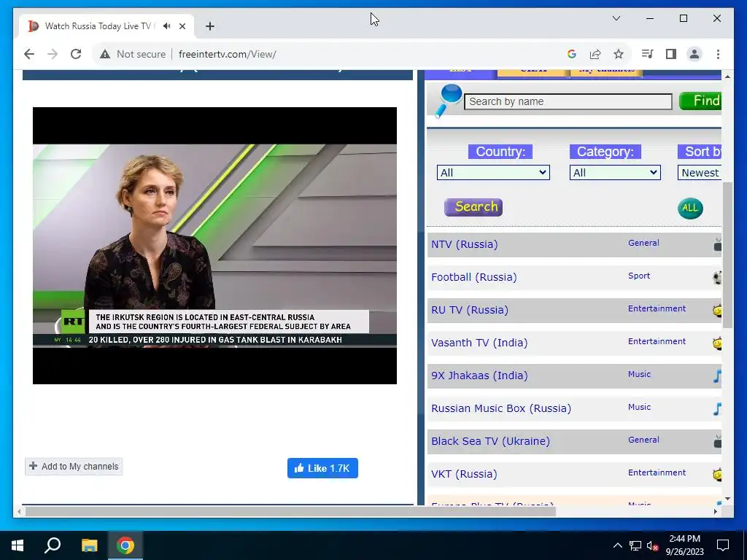Viewport: 747px width, 560px height.
Task: Open Russian Music Box (Russia) channel
Action: click(x=501, y=408)
